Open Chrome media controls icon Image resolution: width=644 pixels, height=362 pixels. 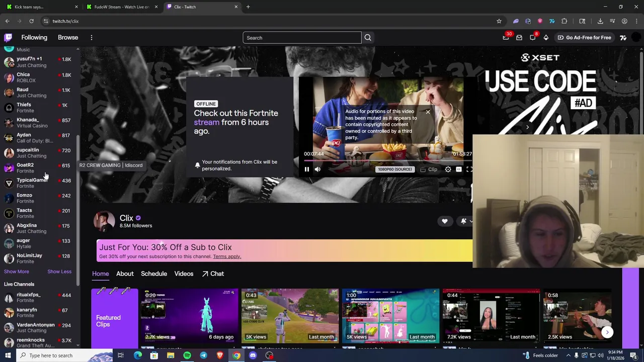tap(612, 21)
